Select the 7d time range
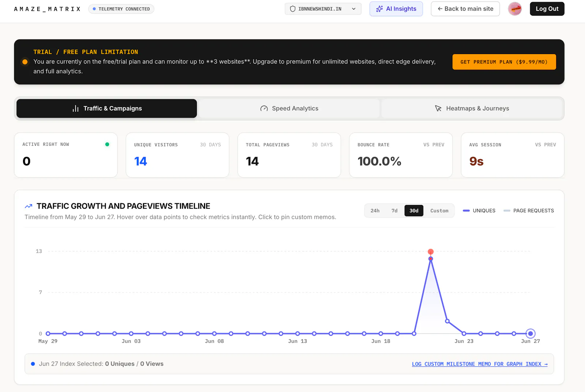Screen dimensions: 585x392 point(394,210)
